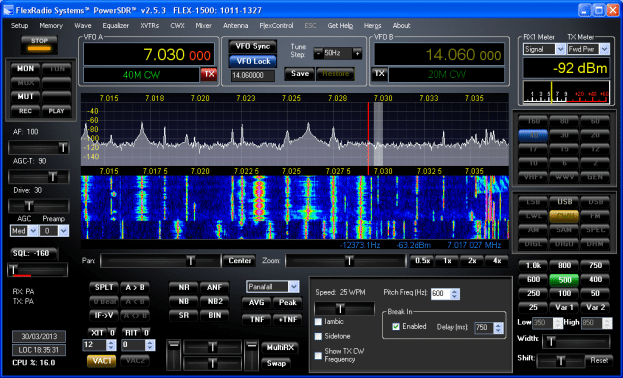Decrease tune step with minus button
Image resolution: width=623 pixels, height=378 pixels.
pos(318,53)
